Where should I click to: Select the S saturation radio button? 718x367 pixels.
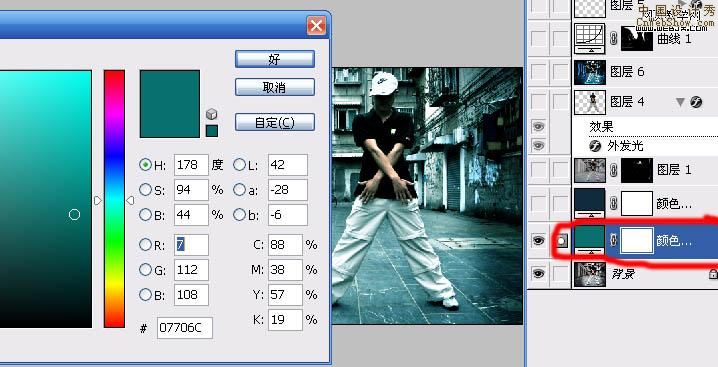click(x=145, y=189)
